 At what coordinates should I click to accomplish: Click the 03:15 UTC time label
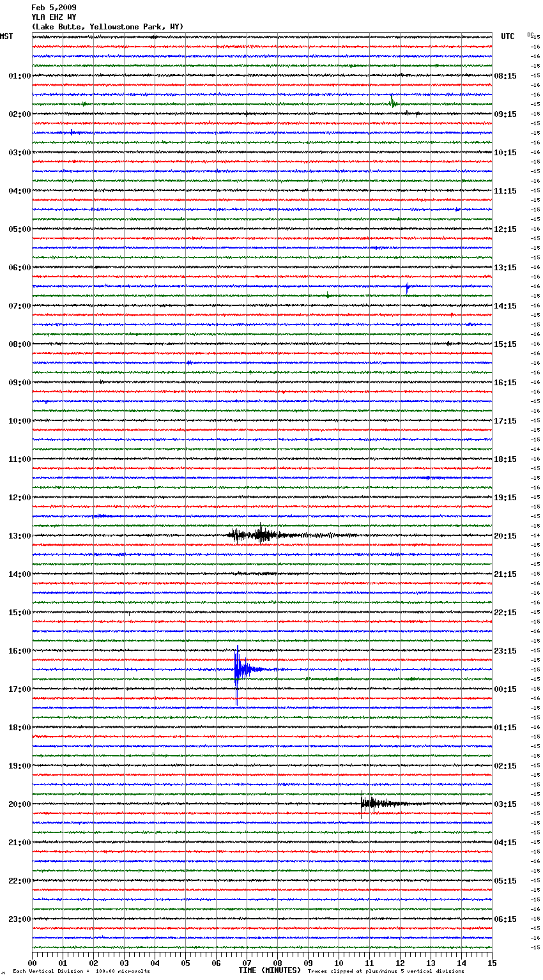505,804
